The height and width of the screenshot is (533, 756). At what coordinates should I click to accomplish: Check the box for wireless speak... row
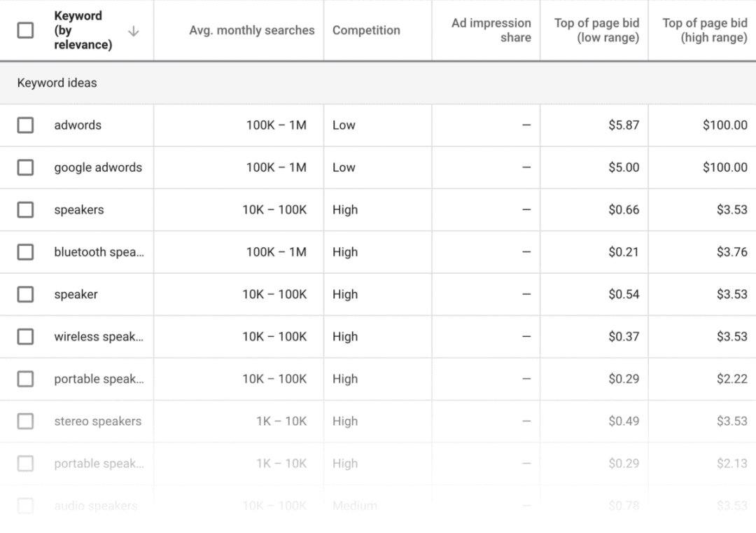coord(25,337)
